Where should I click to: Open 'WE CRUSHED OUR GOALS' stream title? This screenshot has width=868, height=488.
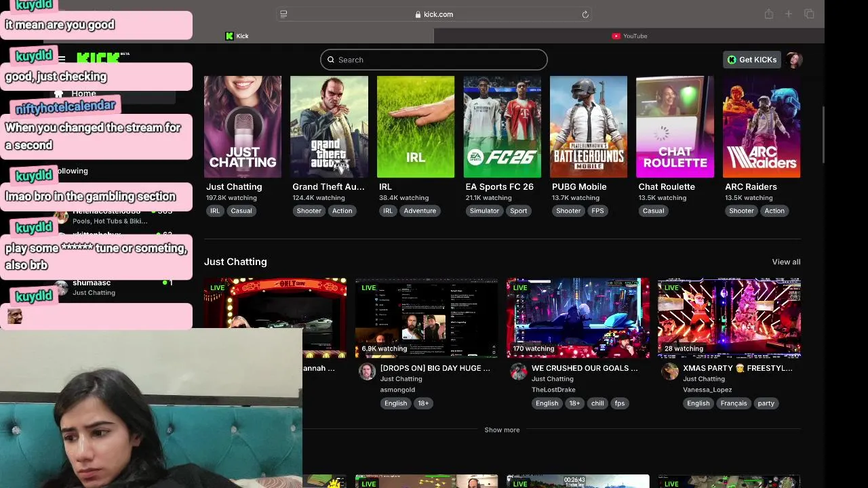(585, 368)
